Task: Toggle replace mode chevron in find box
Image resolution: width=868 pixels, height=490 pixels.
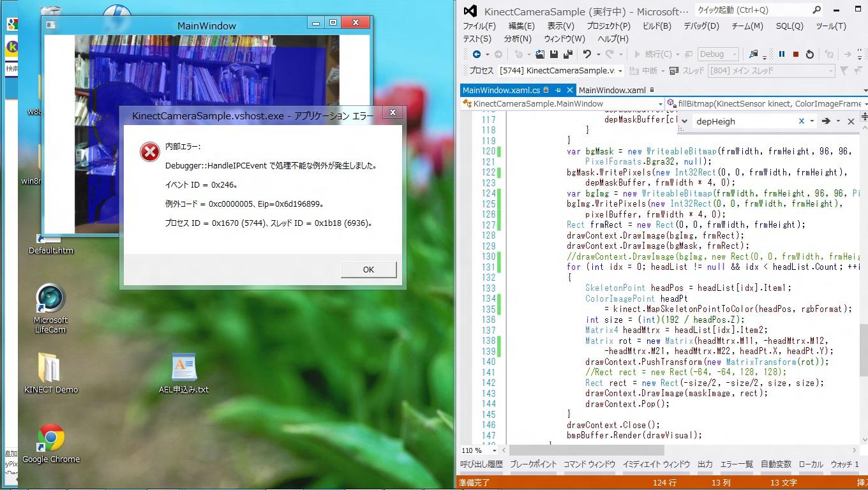Action: [684, 121]
